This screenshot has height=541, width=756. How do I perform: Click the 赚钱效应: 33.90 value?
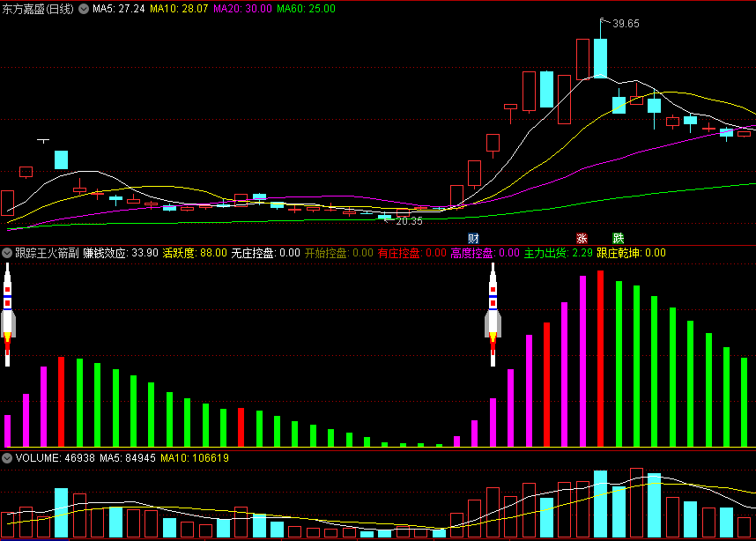(121, 253)
